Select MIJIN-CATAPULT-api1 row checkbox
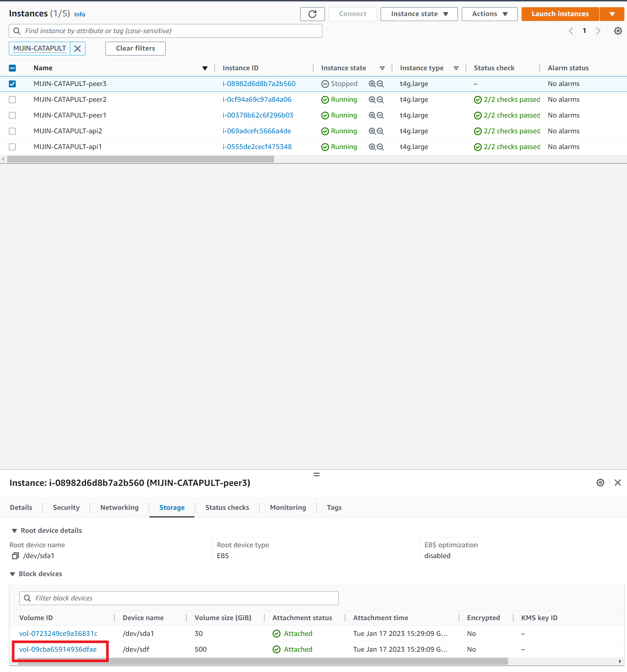The height and width of the screenshot is (672, 627). 12,147
